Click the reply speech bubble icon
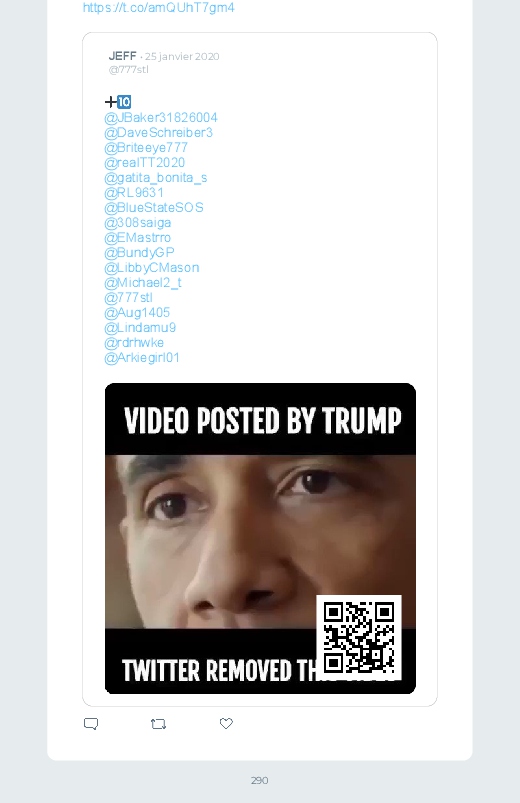The width and height of the screenshot is (520, 803). tap(91, 724)
